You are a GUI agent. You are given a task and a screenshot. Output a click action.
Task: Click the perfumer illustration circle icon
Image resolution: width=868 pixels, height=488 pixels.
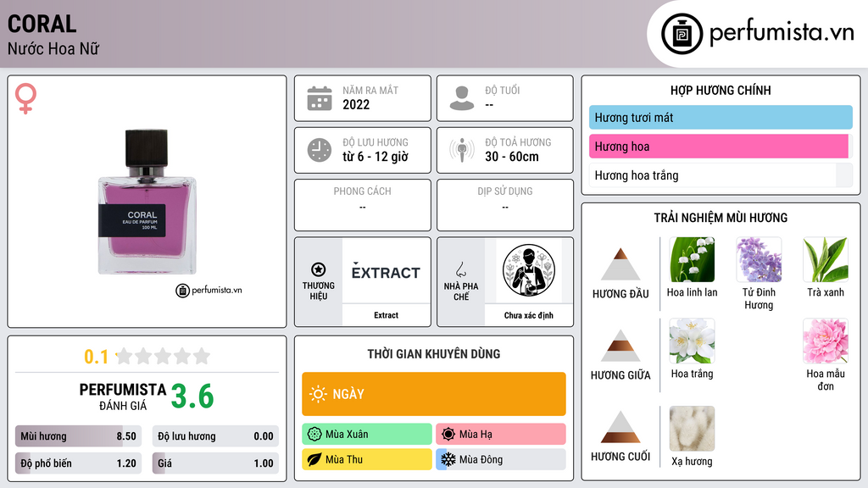pyautogui.click(x=529, y=270)
